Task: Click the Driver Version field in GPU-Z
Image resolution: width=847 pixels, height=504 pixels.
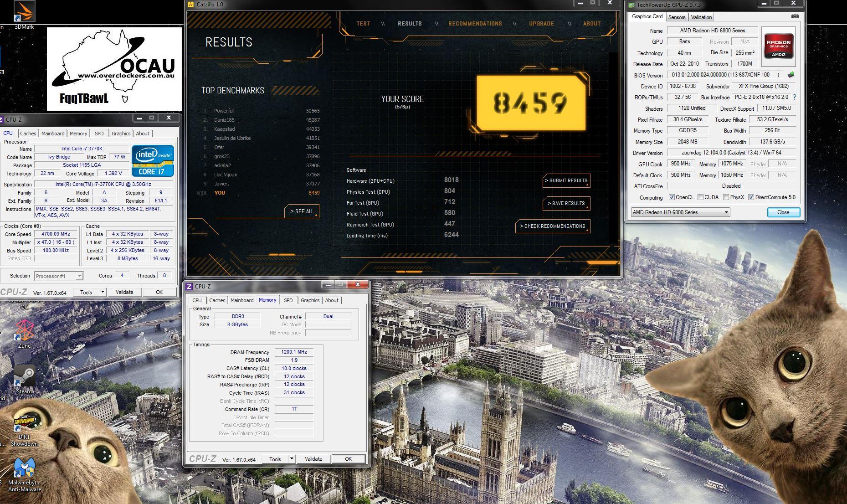Action: (x=731, y=153)
